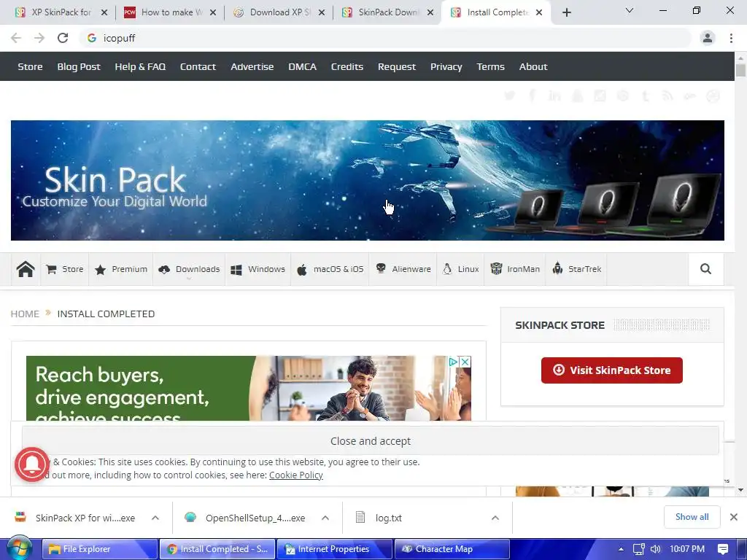Click the address bar showing icopuff
The height and width of the screenshot is (560, 747).
coord(386,38)
